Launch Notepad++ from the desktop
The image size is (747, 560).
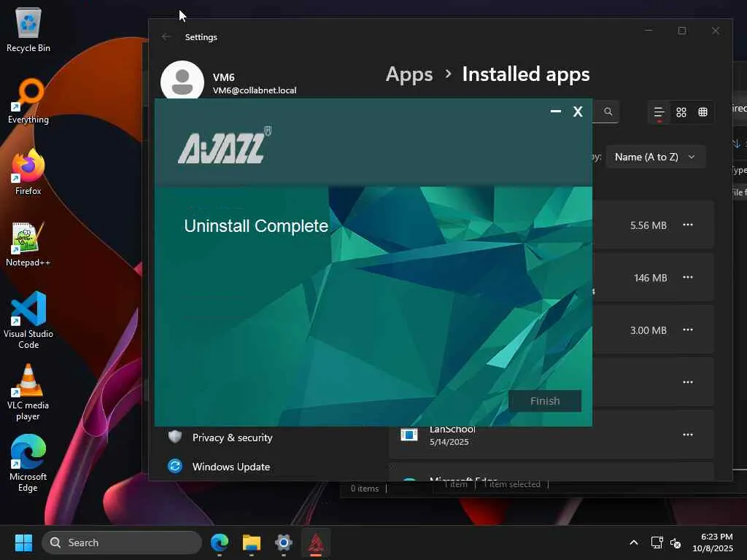coord(28,244)
